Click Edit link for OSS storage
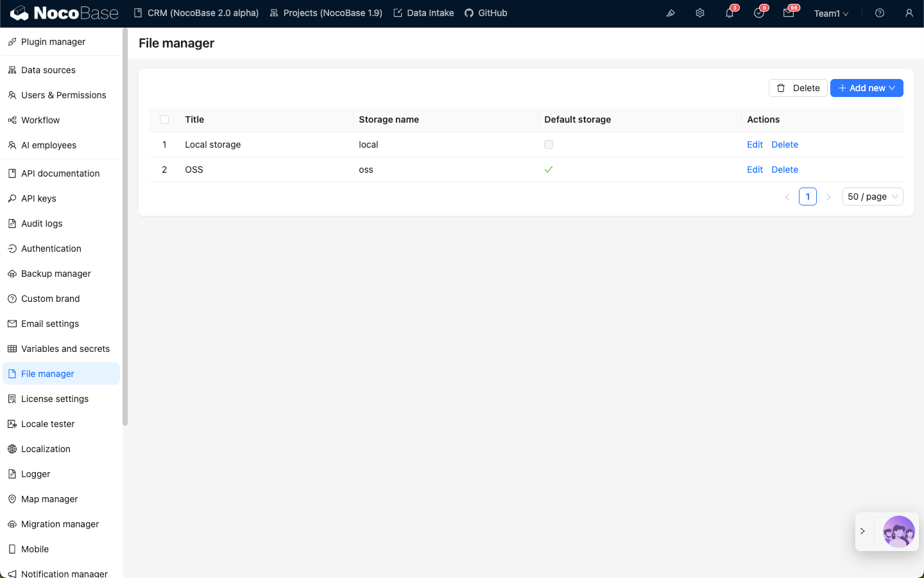This screenshot has width=924, height=578. tap(755, 170)
